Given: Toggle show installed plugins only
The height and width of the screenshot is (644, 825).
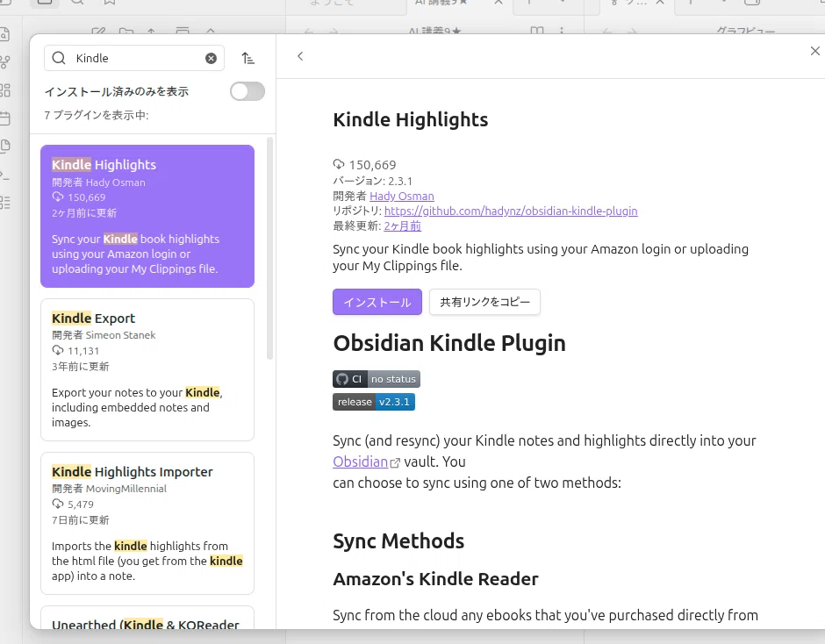Looking at the screenshot, I should click(247, 91).
